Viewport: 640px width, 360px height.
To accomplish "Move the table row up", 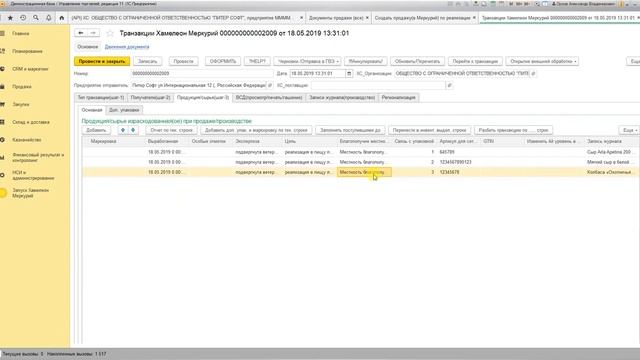I will pyautogui.click(x=123, y=130).
